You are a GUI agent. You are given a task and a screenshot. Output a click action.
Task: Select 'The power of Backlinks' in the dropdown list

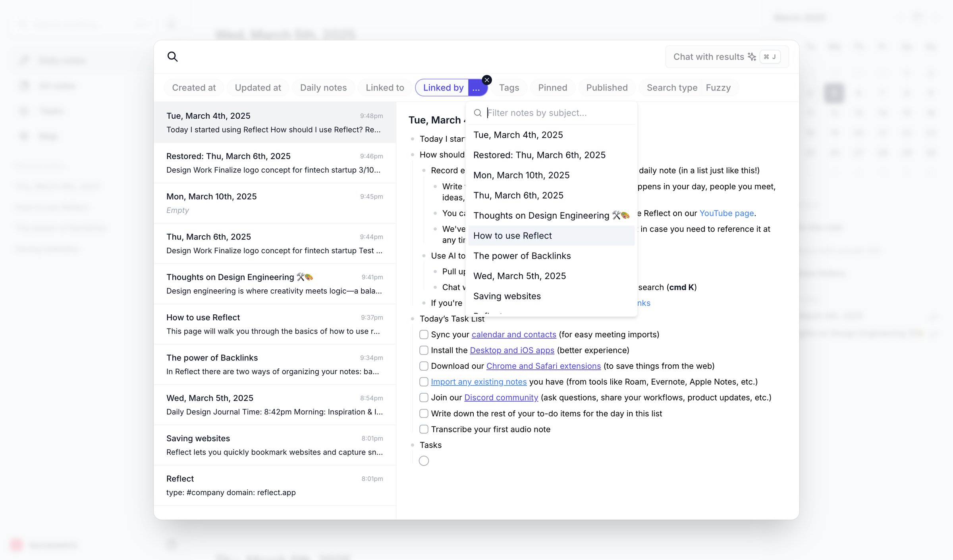(551, 256)
